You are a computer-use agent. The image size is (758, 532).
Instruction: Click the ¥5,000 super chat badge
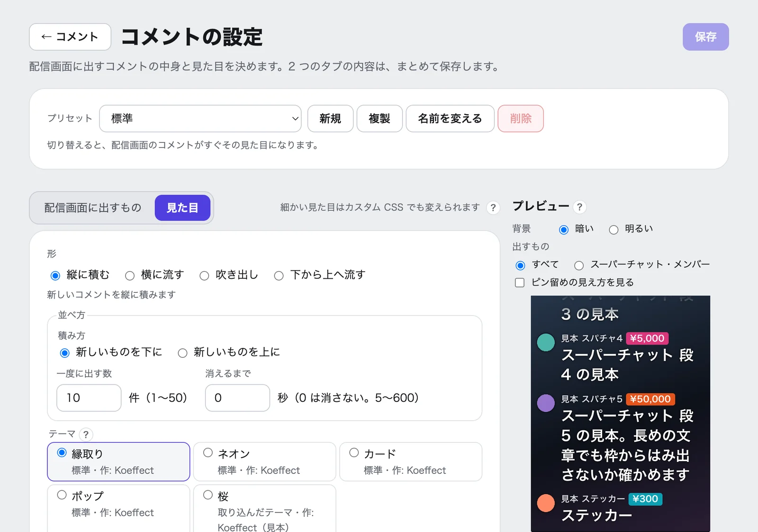(x=647, y=338)
